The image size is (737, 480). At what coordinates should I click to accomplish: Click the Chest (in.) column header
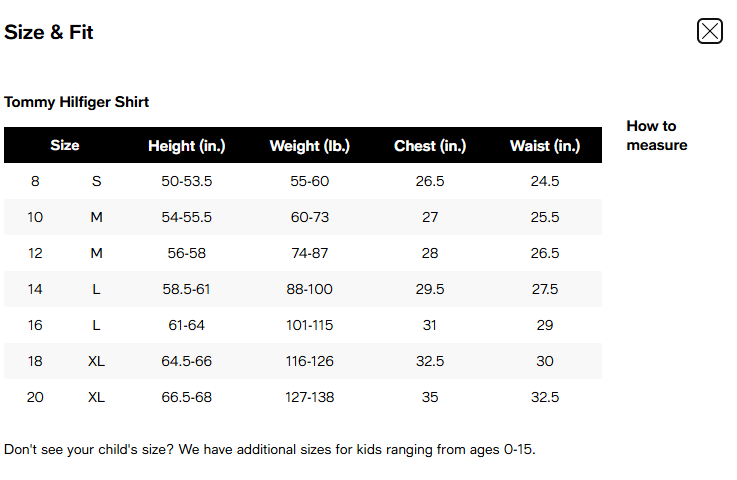click(430, 146)
